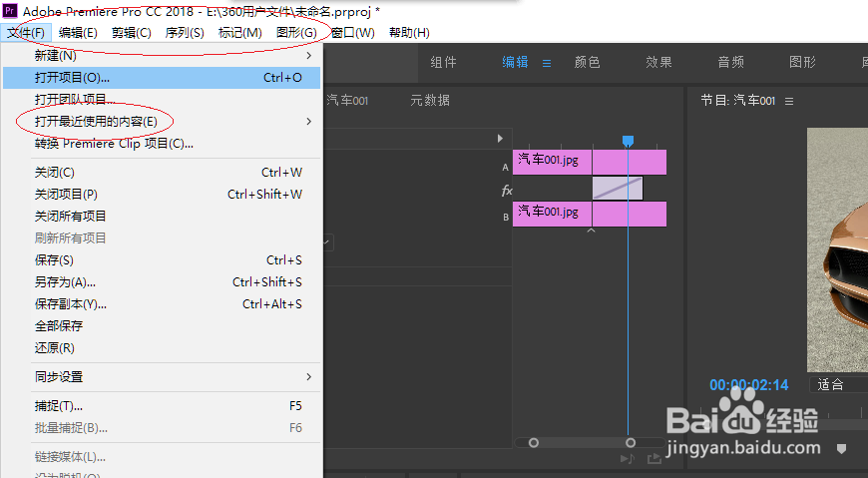Screen dimensions: 868x478
Task: Open the 帮助(H) menu
Action: [409, 33]
